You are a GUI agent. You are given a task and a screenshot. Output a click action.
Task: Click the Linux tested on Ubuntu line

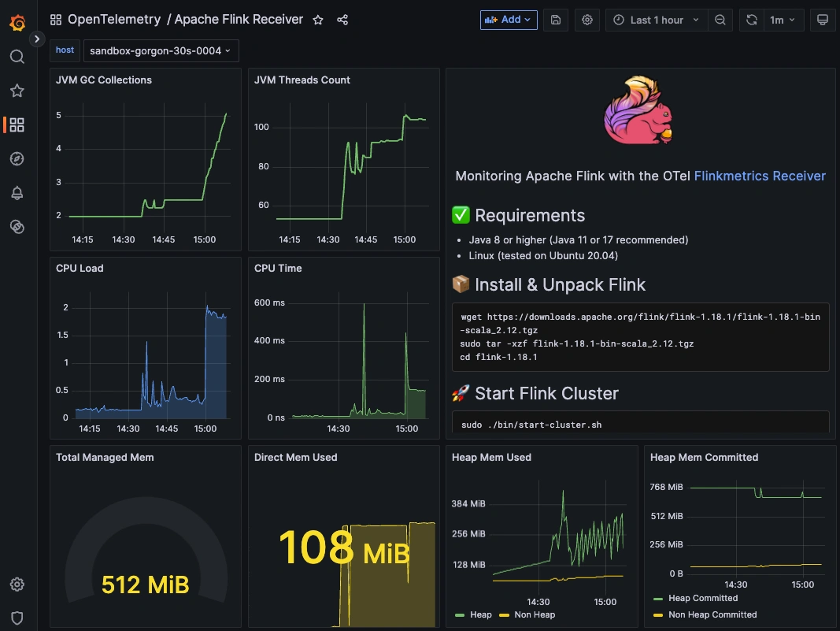543,255
